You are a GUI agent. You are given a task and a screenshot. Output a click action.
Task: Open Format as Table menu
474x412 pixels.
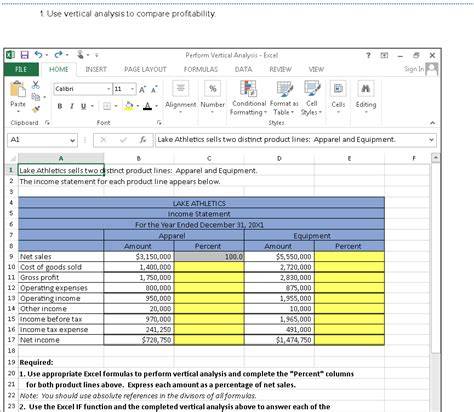tap(284, 98)
